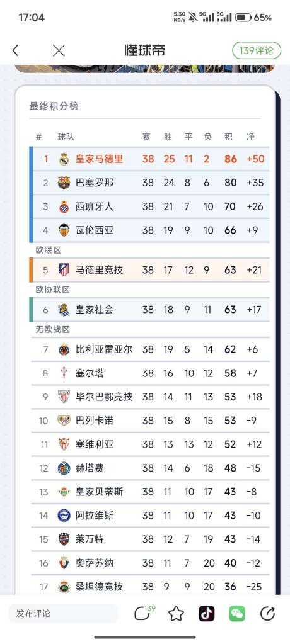This screenshot has height=644, width=290.
Task: Select the 皇家马德里 team row
Action: [x=149, y=159]
